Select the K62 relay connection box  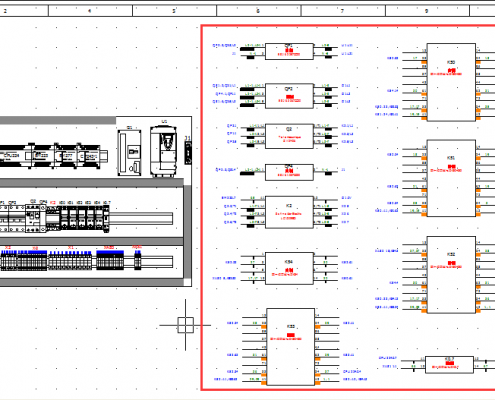451,275
